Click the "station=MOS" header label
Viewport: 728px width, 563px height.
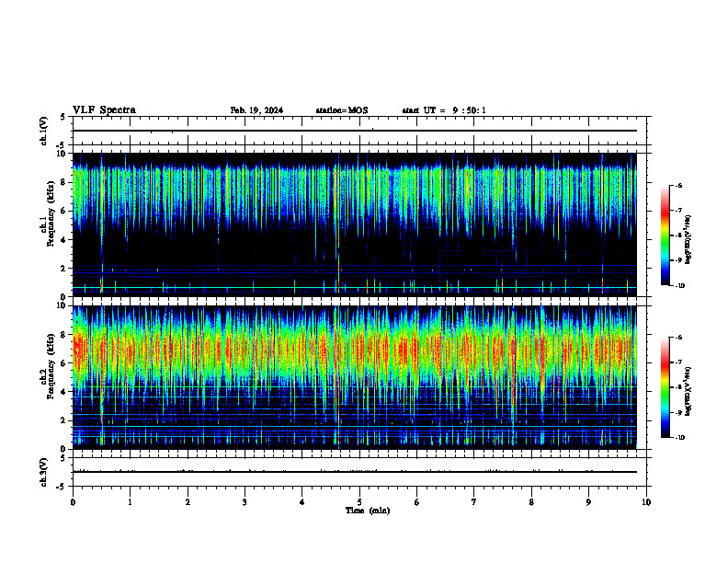coord(342,110)
